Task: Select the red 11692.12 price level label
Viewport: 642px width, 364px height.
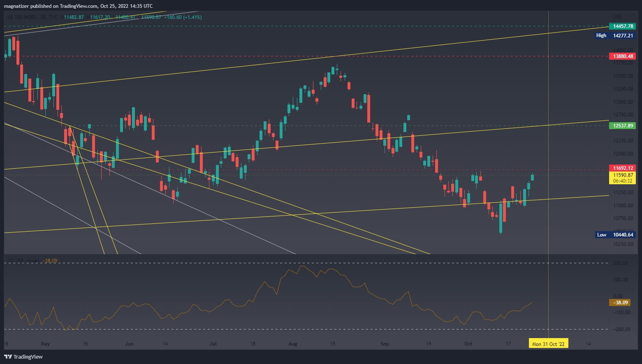Action: coord(623,168)
